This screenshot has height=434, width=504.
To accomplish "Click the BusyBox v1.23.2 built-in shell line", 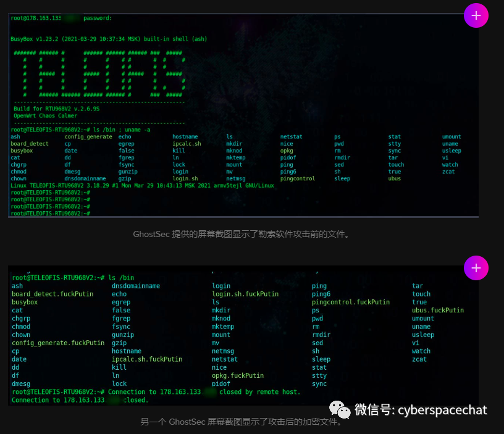I will [x=109, y=39].
